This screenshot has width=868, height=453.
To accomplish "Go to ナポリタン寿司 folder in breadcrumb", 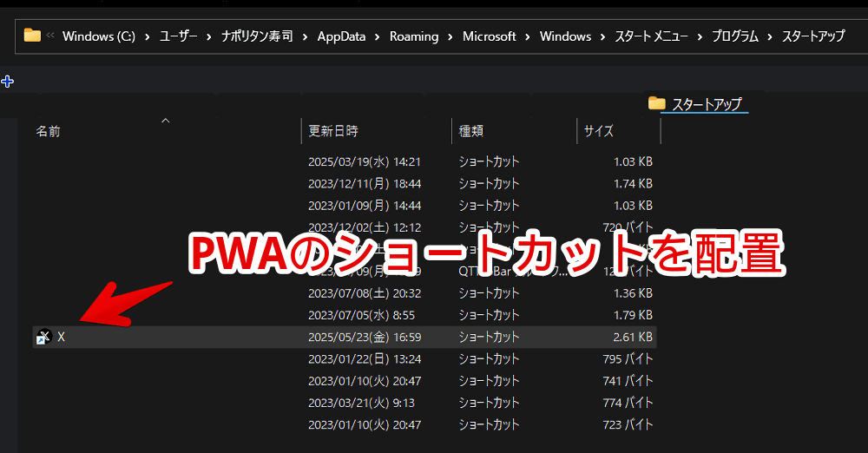I will 257,36.
